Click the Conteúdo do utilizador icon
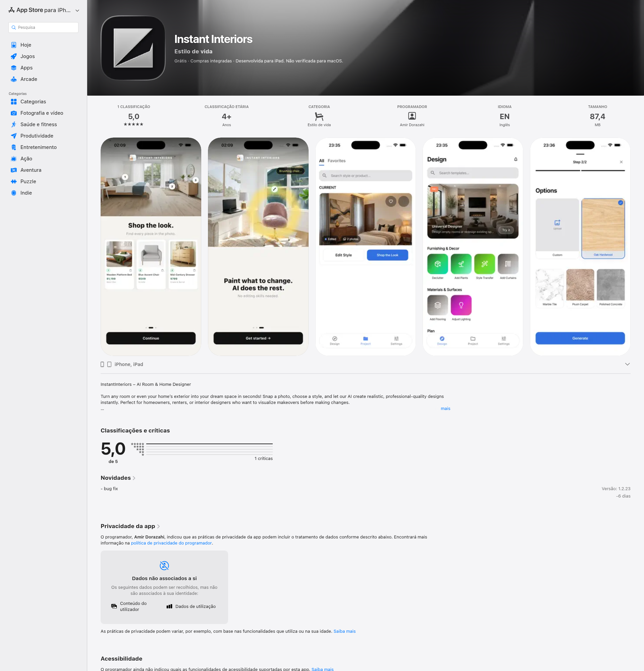This screenshot has width=644, height=671. point(114,606)
